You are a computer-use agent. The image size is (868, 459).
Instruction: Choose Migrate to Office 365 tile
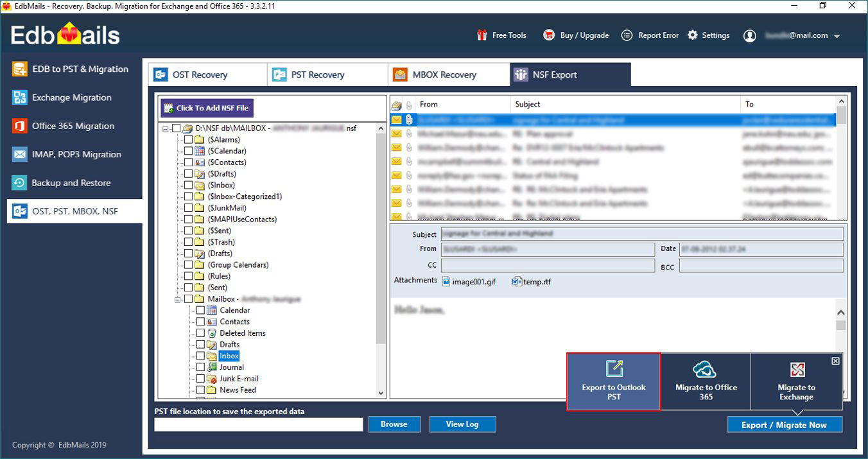tap(706, 381)
